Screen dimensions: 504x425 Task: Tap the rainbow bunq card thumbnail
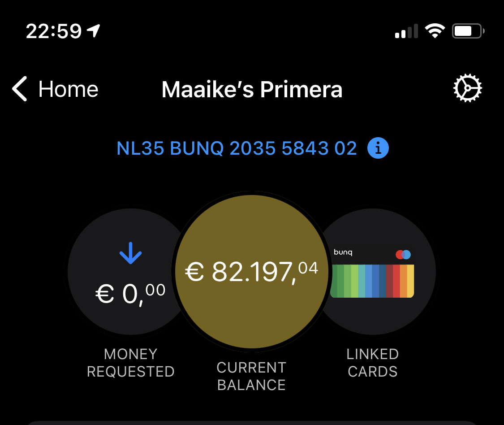click(x=372, y=280)
